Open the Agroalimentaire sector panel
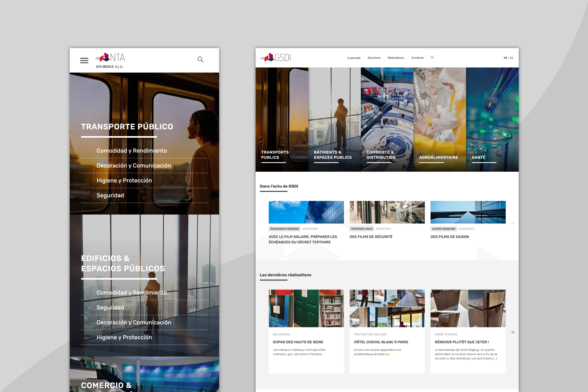Viewport: 588px width, 392px height. [439, 120]
